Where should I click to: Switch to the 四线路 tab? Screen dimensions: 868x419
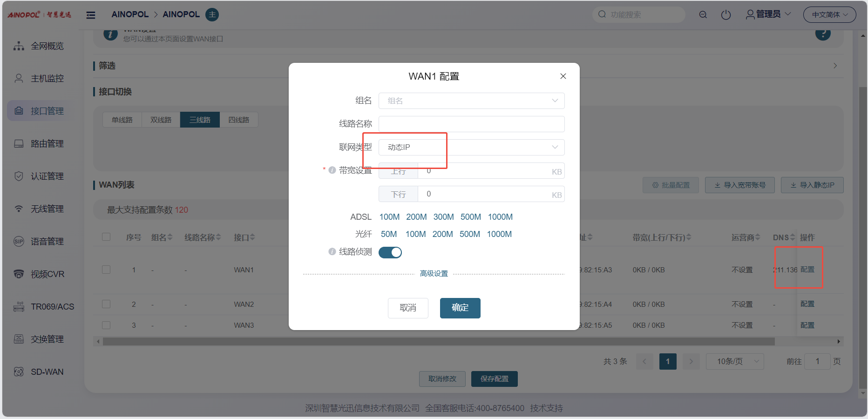point(238,120)
